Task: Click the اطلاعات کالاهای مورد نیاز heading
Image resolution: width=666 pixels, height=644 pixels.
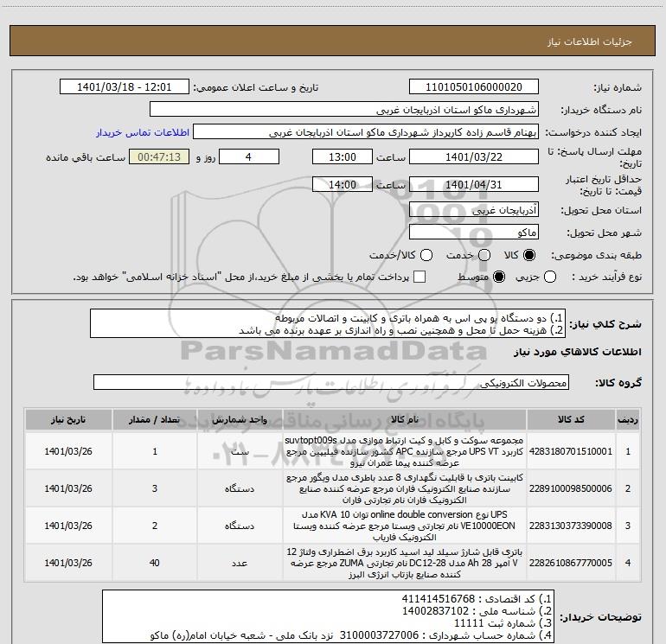Action: pyautogui.click(x=578, y=352)
